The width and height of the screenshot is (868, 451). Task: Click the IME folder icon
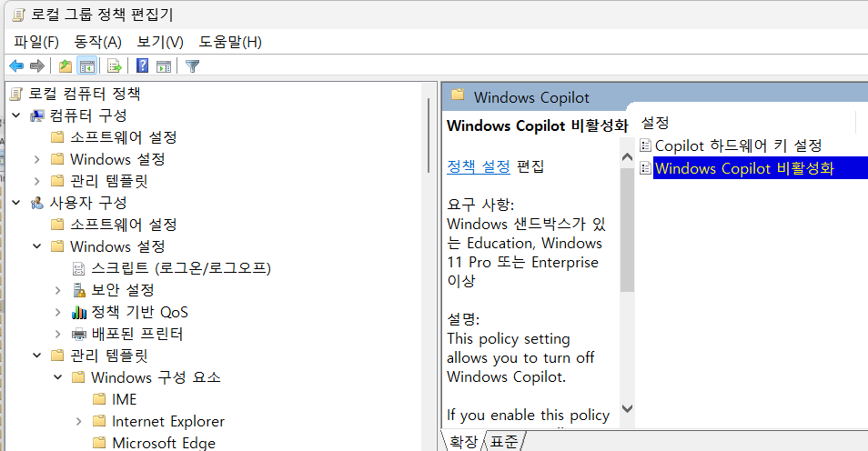pos(100,399)
